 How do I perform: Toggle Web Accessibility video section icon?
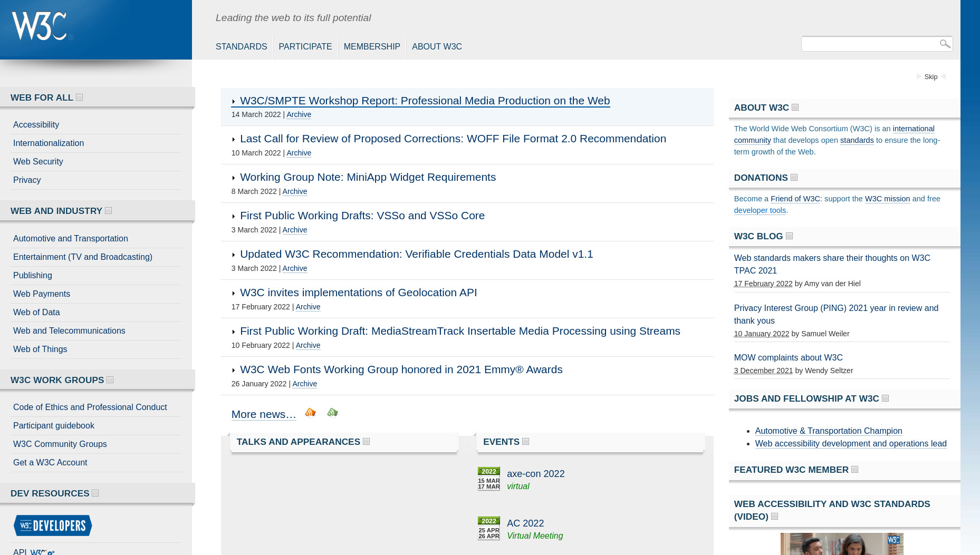click(775, 517)
